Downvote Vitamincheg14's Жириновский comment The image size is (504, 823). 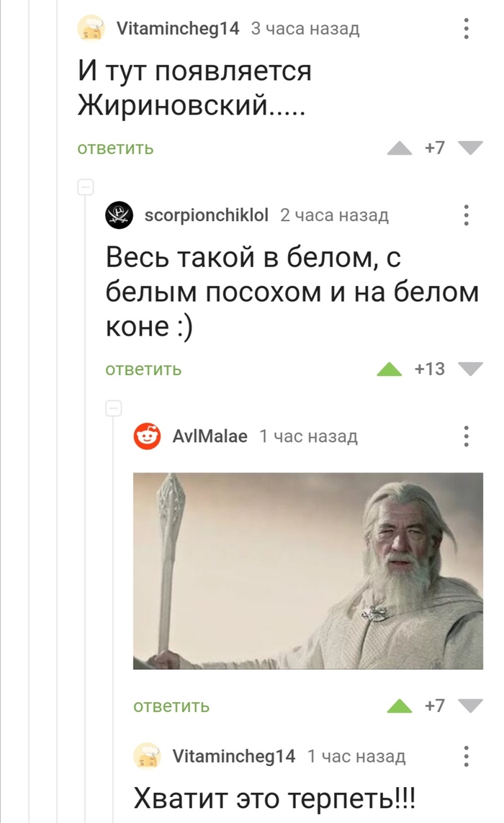click(x=470, y=148)
